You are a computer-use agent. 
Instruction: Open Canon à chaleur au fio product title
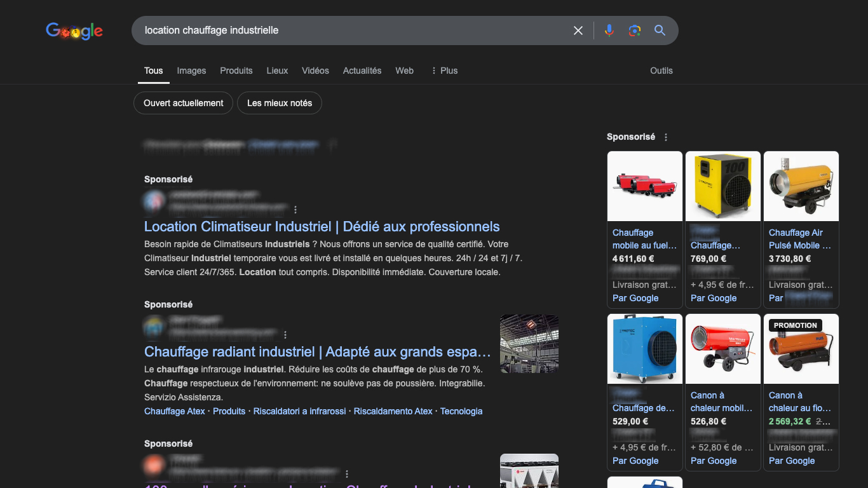800,402
